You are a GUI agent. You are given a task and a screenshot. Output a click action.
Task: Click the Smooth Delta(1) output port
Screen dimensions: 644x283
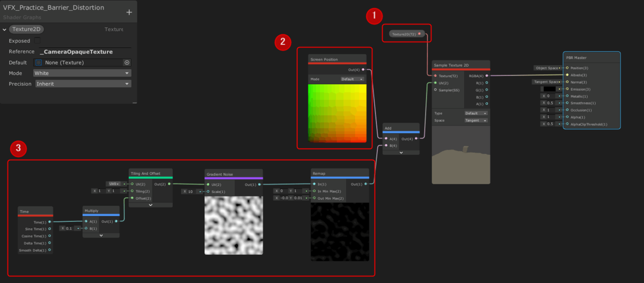click(50, 250)
